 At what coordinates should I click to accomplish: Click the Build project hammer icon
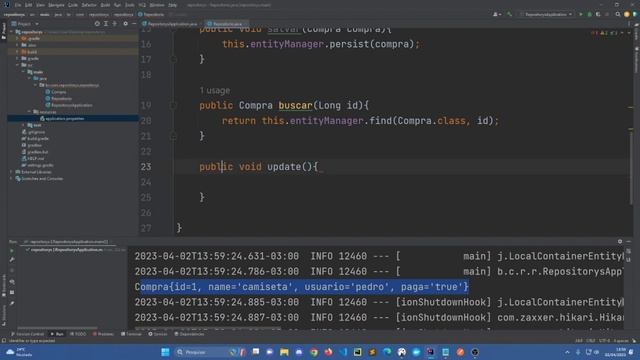pos(509,14)
